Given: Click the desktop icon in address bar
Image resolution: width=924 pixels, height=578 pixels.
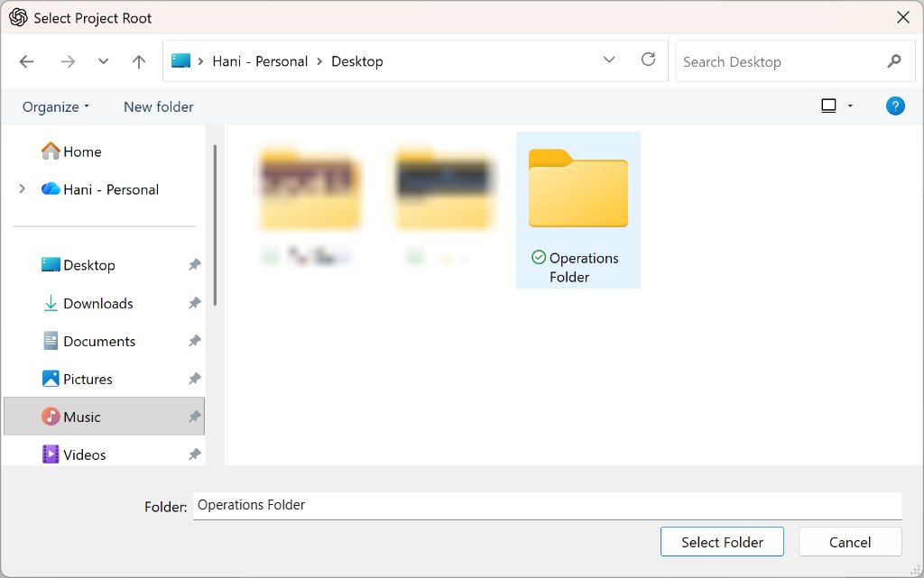Looking at the screenshot, I should (180, 60).
